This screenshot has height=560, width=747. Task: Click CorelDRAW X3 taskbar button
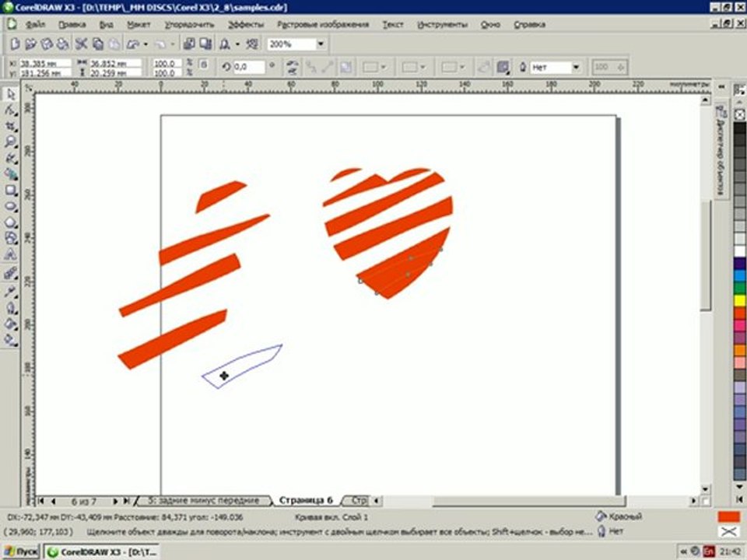[103, 552]
